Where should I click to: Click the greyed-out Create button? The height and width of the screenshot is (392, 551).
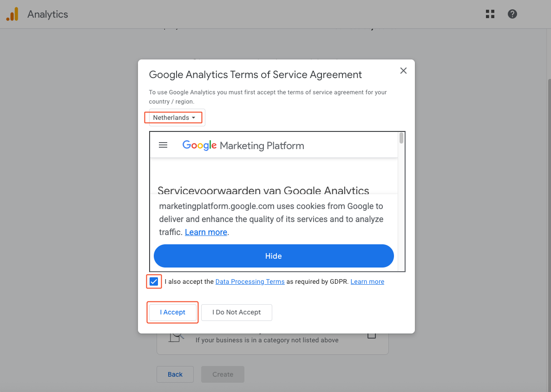point(223,374)
